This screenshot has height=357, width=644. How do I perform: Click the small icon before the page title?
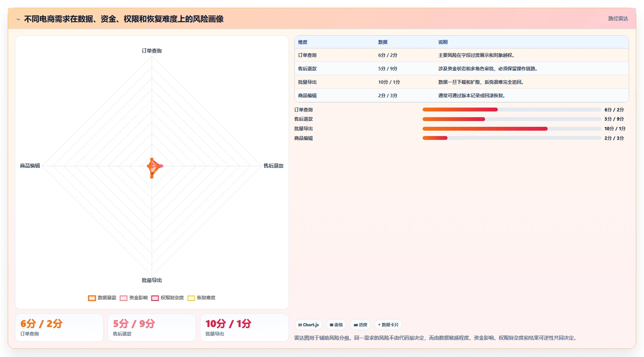tap(18, 19)
